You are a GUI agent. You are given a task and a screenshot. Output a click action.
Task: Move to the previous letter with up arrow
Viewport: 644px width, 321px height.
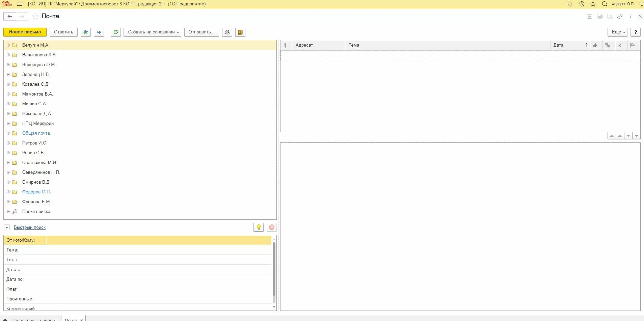pos(620,136)
